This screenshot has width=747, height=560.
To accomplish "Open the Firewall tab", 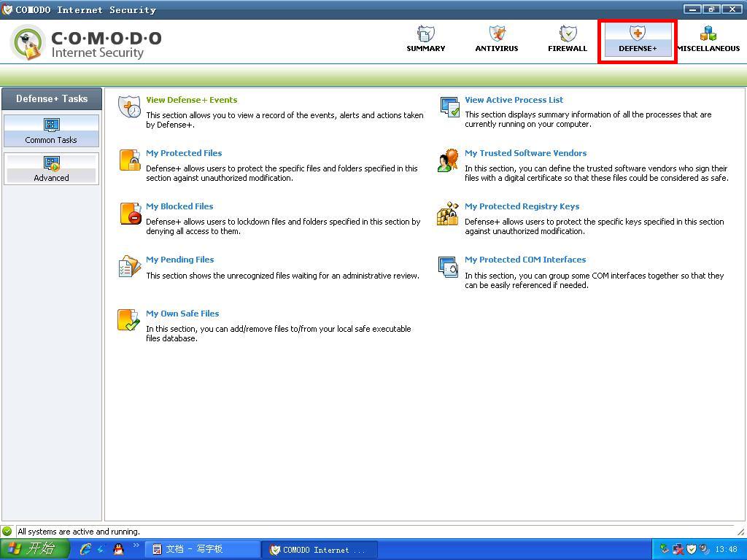I will pyautogui.click(x=568, y=39).
